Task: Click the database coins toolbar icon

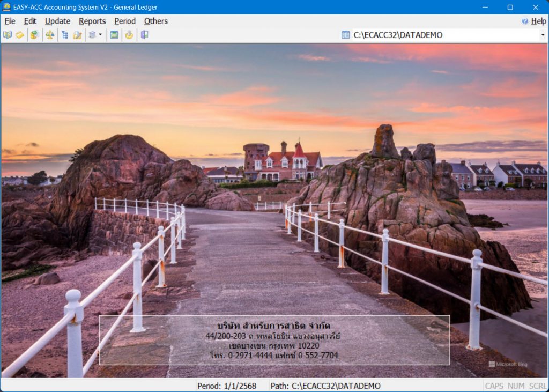Action: 34,35
